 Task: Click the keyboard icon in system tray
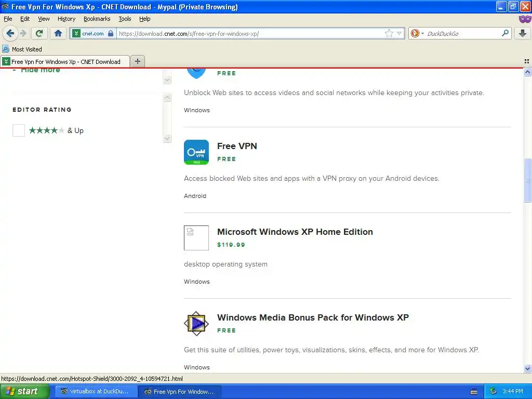(x=474, y=392)
